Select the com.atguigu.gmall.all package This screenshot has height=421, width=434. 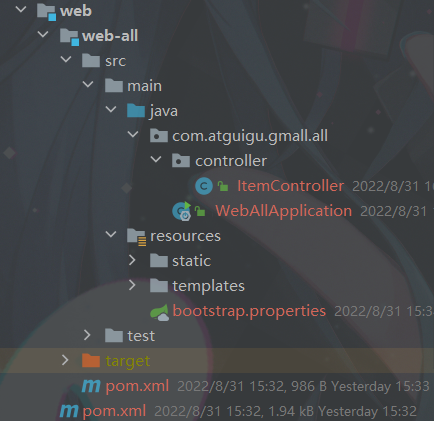(x=250, y=136)
